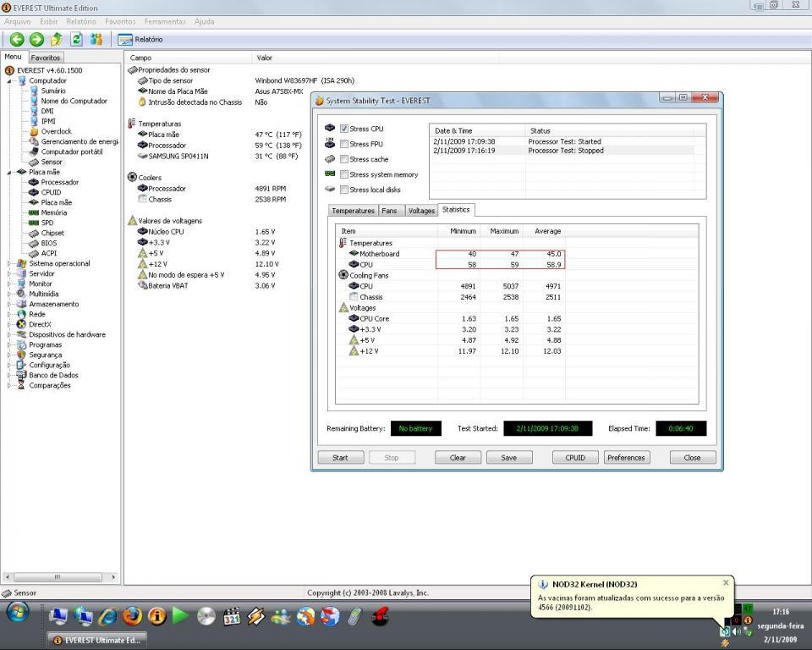Open the Arquivo menu
Screen dimensions: 812x650
(18, 22)
